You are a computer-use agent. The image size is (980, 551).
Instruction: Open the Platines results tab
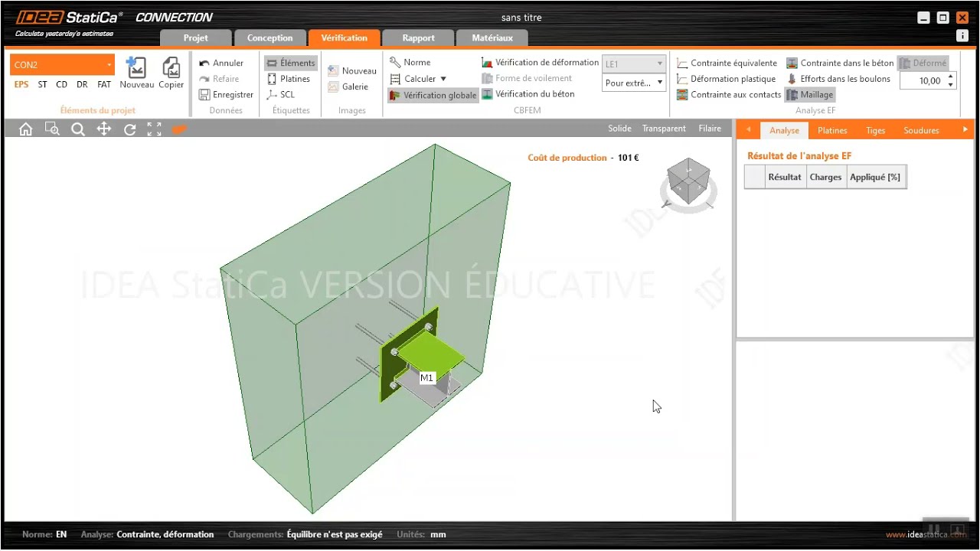(x=832, y=131)
